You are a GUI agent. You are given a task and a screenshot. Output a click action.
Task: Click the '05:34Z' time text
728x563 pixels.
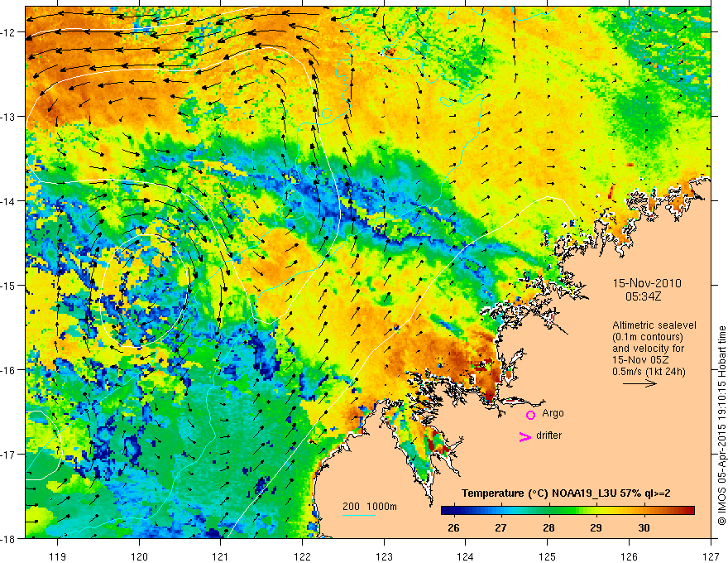(x=643, y=296)
